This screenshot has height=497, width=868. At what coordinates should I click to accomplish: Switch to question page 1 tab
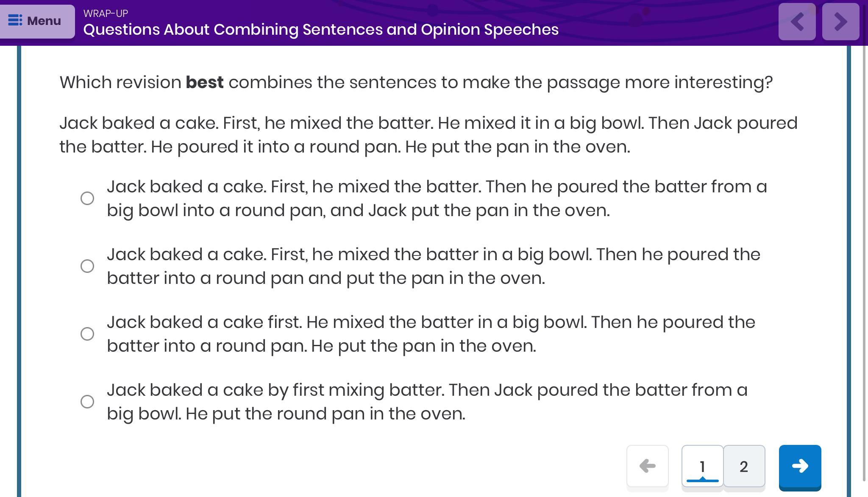[702, 466]
